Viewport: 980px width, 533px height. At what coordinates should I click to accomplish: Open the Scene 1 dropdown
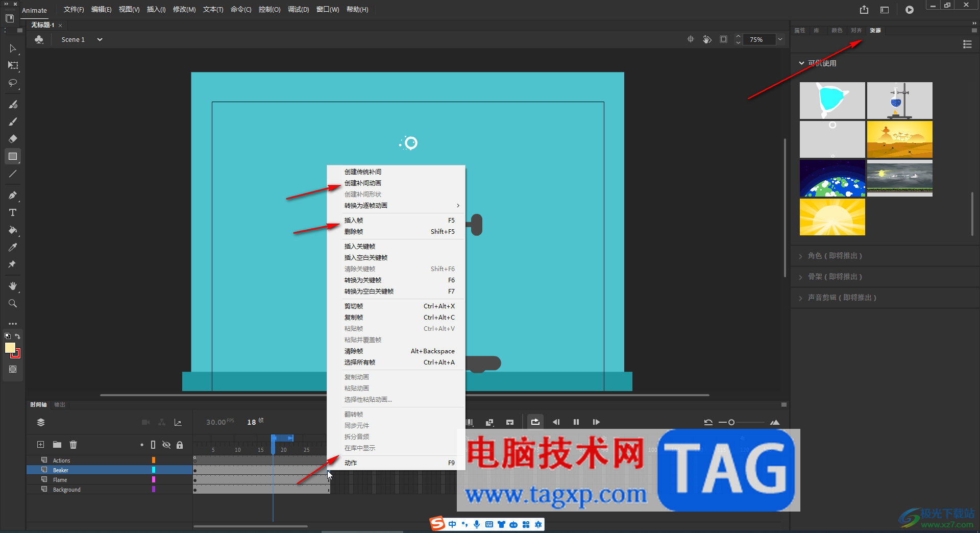pyautogui.click(x=100, y=39)
